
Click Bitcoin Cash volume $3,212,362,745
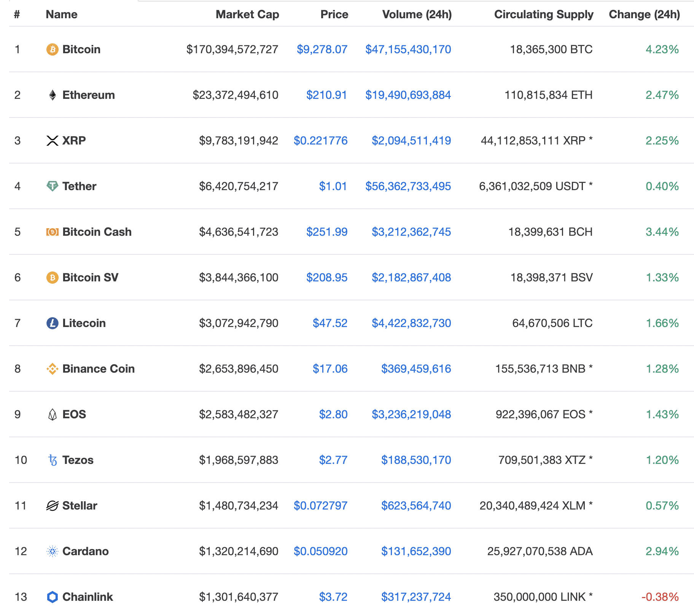tap(411, 232)
